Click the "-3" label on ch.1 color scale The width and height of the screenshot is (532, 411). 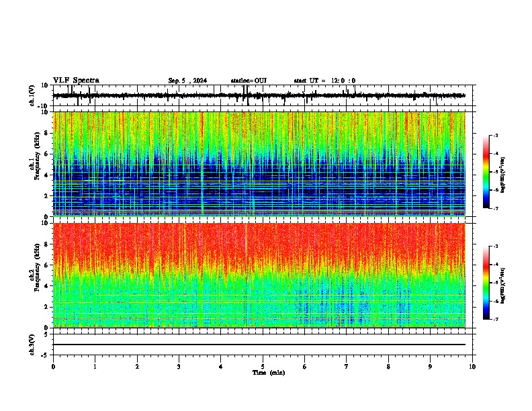pyautogui.click(x=495, y=135)
